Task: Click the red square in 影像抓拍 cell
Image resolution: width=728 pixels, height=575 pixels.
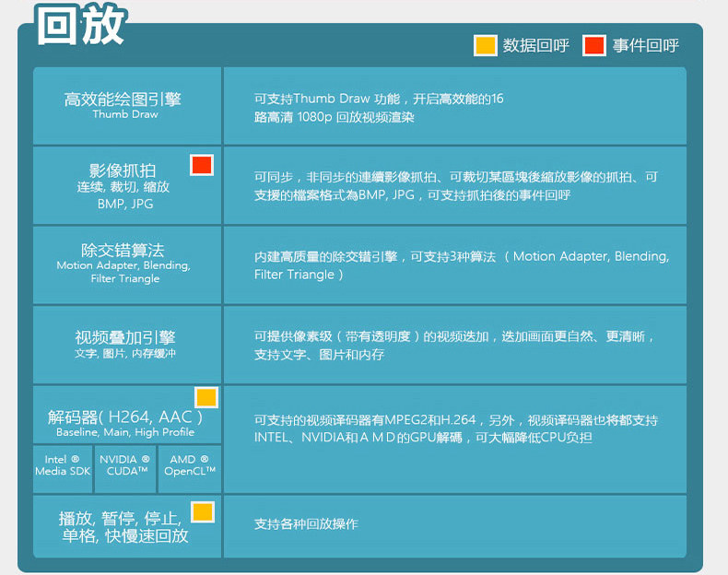Action: pyautogui.click(x=202, y=165)
